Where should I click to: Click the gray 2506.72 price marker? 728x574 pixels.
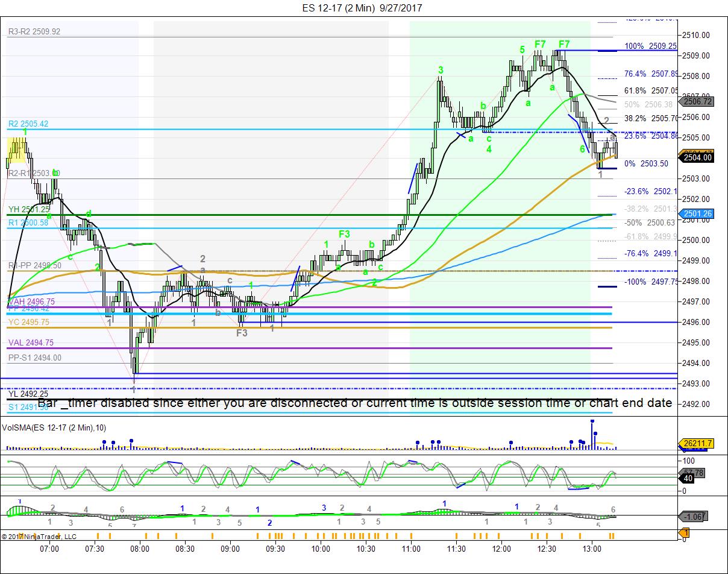696,102
